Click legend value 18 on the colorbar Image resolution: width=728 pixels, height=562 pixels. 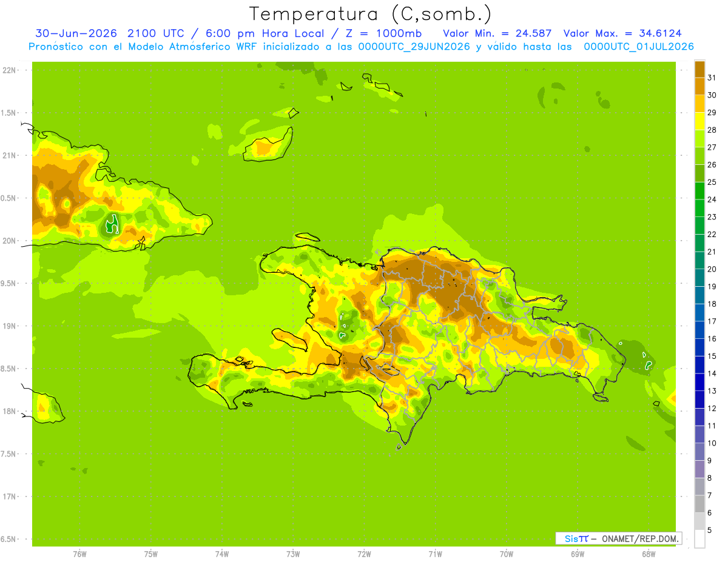tap(712, 304)
